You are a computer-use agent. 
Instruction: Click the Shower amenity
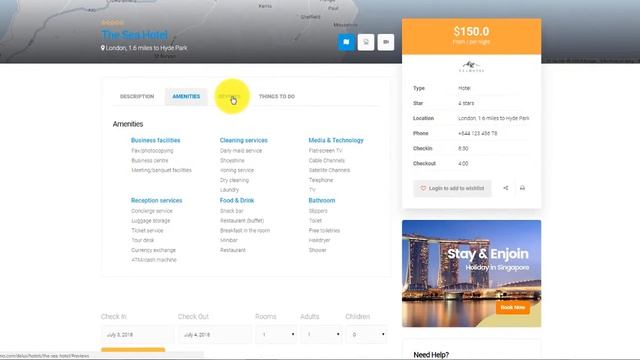(x=318, y=250)
